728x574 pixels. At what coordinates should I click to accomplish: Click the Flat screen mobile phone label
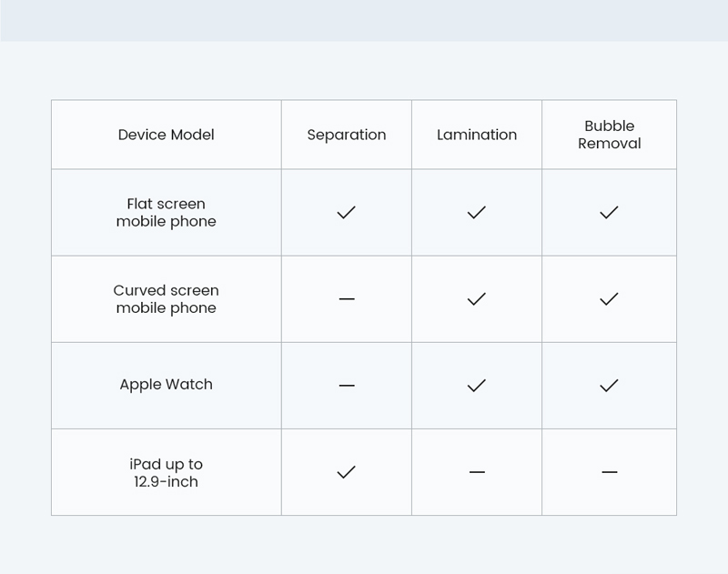tap(167, 213)
